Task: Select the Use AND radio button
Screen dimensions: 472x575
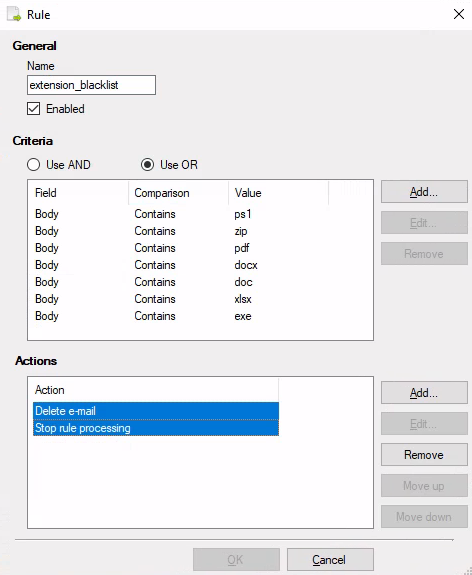Action: (33, 165)
